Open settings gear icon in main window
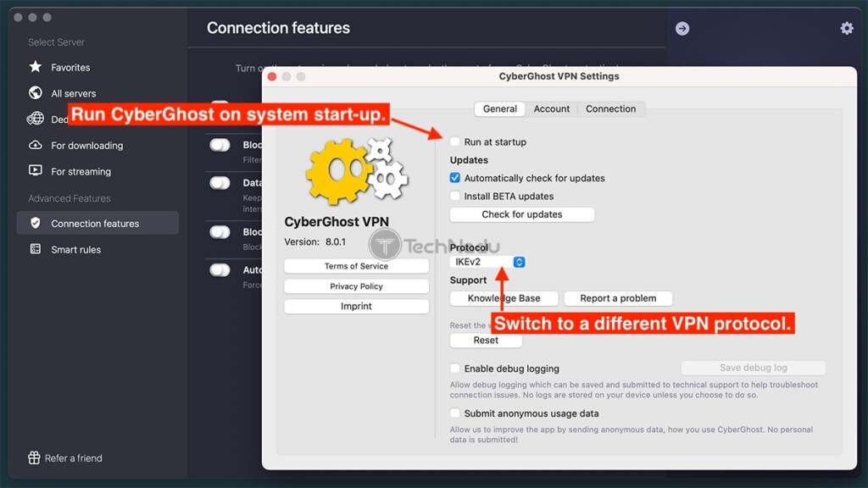 847,28
